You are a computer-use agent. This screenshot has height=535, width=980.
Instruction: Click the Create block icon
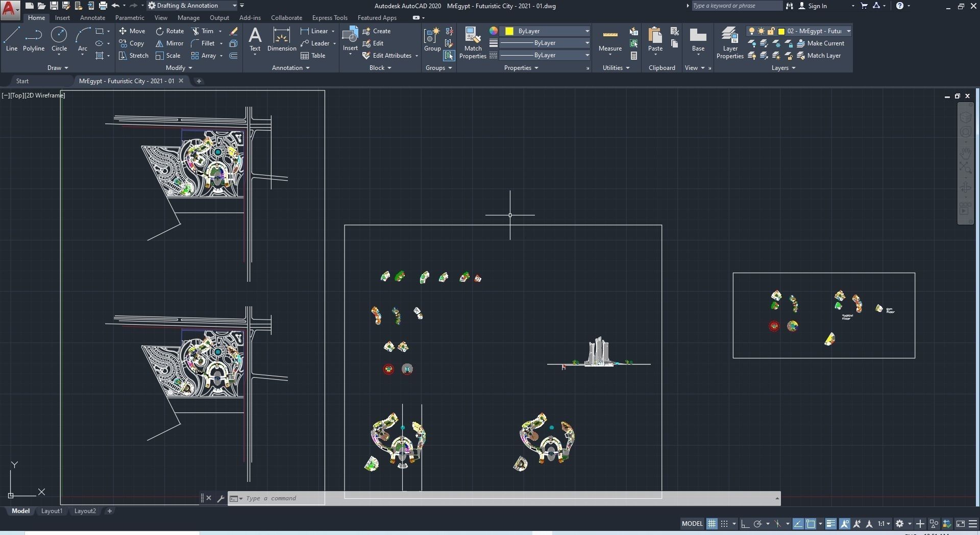coord(377,31)
